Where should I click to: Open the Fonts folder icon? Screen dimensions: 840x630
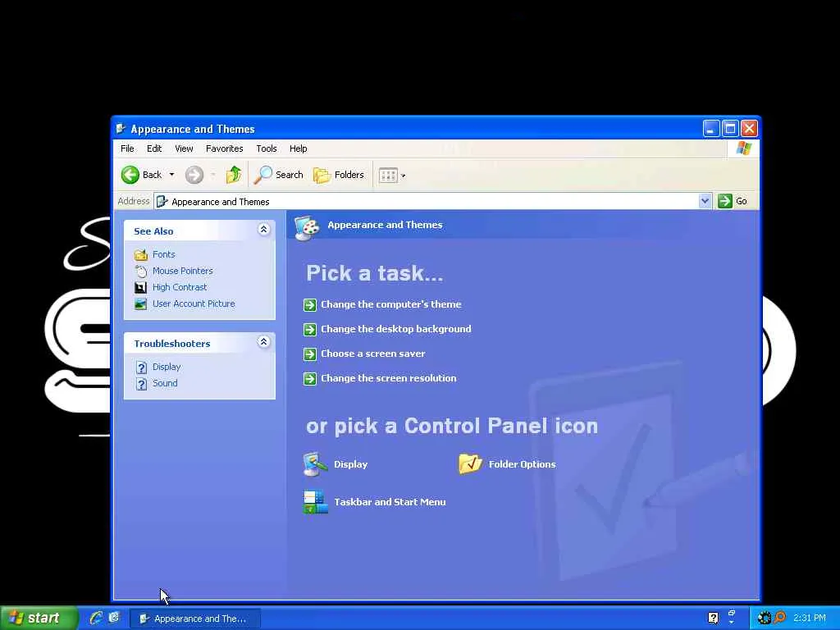point(141,254)
